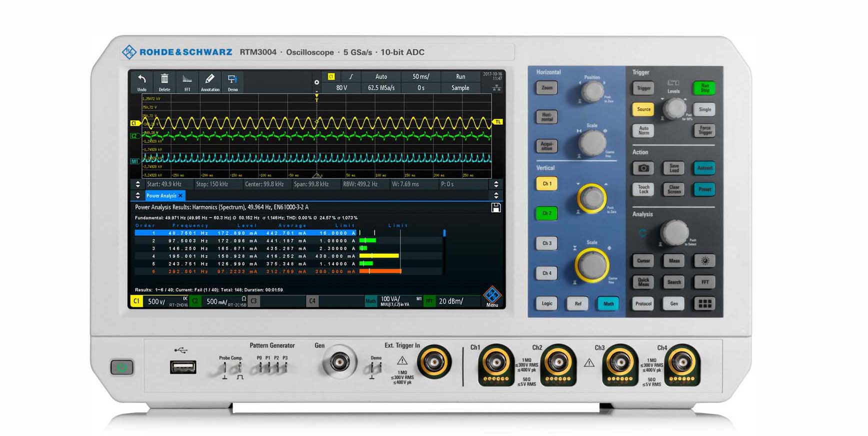
Task: Open the 80 V trigger level field
Action: pyautogui.click(x=341, y=88)
